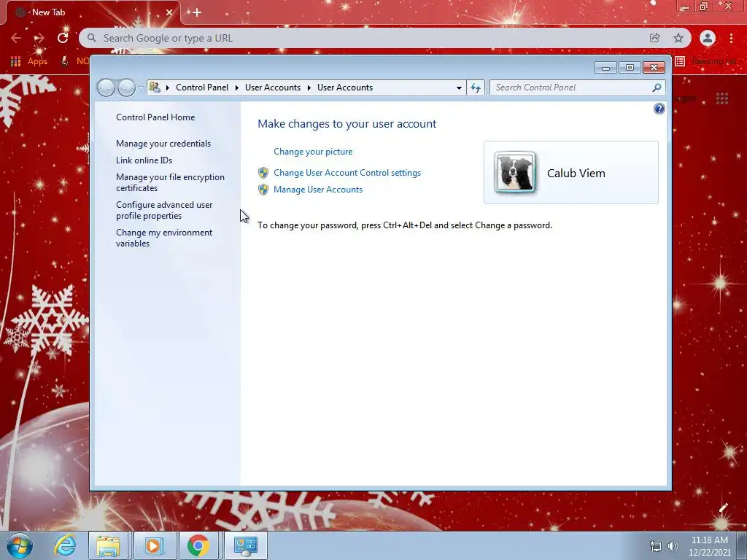
Task: Close the New Tab tab
Action: [x=169, y=12]
